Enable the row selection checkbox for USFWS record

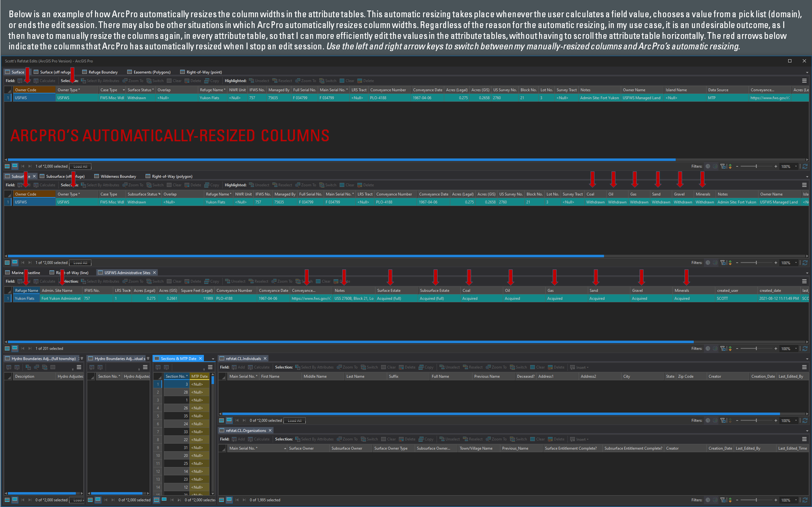click(7, 98)
